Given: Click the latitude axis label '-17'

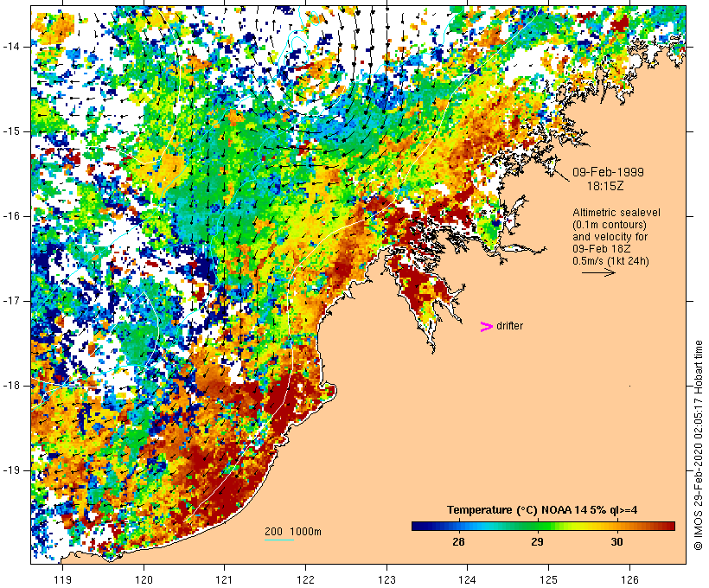Looking at the screenshot, I should tap(11, 301).
